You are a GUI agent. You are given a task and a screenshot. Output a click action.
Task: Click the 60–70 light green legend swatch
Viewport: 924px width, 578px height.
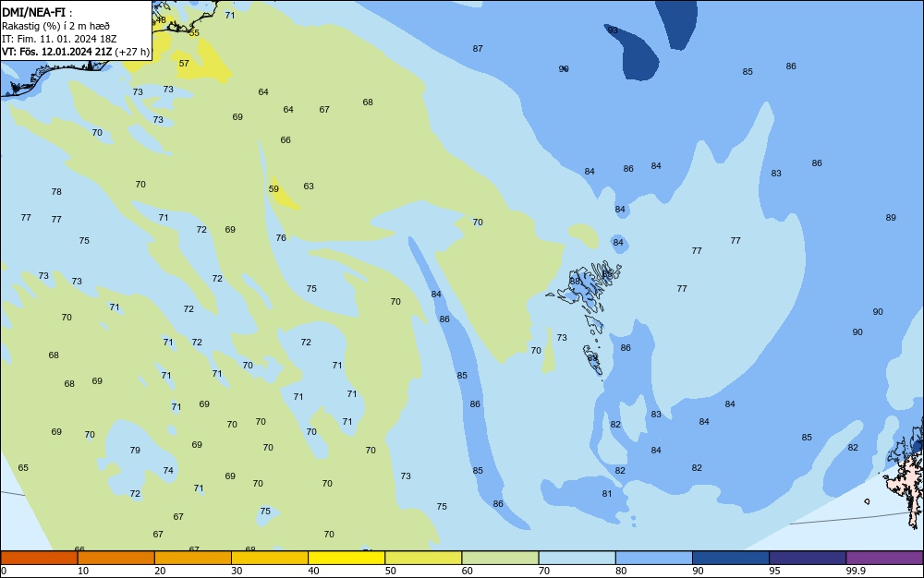click(x=500, y=558)
